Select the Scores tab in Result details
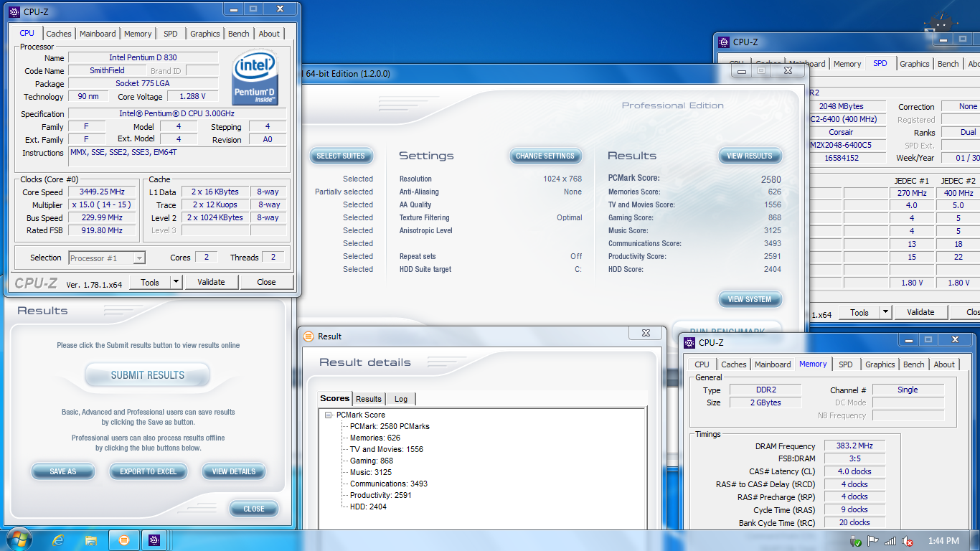Image resolution: width=980 pixels, height=551 pixels. click(x=335, y=398)
